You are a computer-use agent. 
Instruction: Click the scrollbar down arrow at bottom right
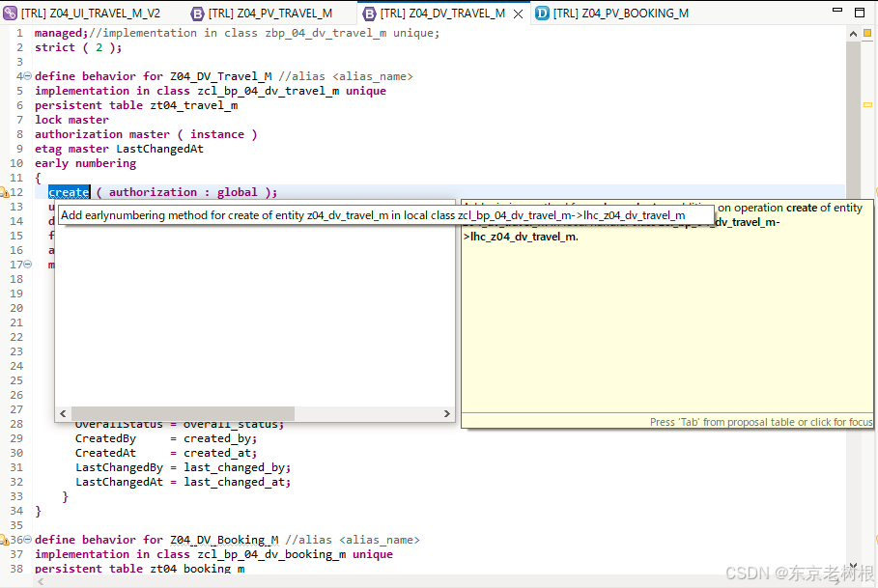tap(852, 564)
